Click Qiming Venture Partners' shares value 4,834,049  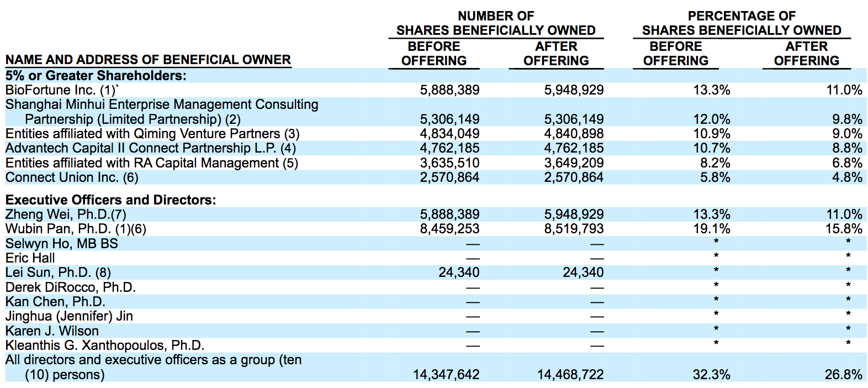[449, 134]
